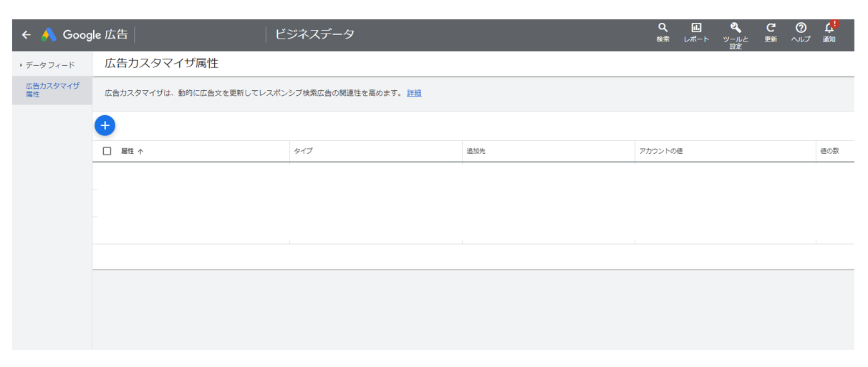Click the 値の数 column header
The image size is (868, 367).
coord(829,151)
